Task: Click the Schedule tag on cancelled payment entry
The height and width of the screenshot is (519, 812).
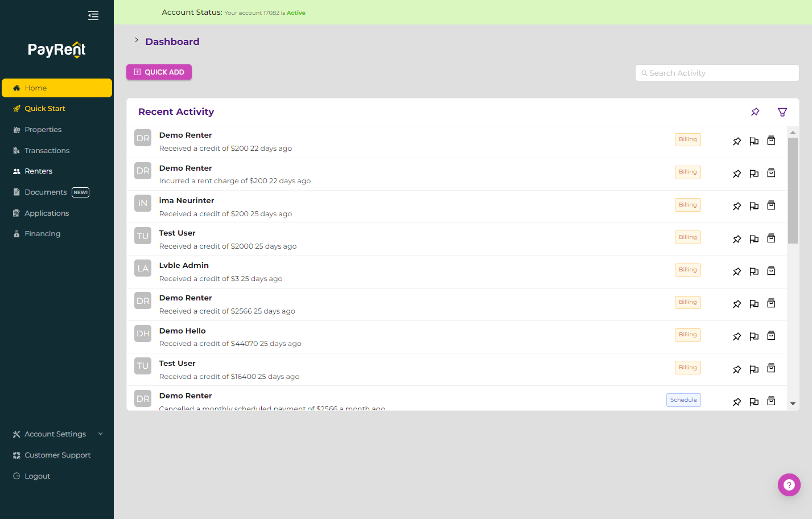Action: [683, 400]
